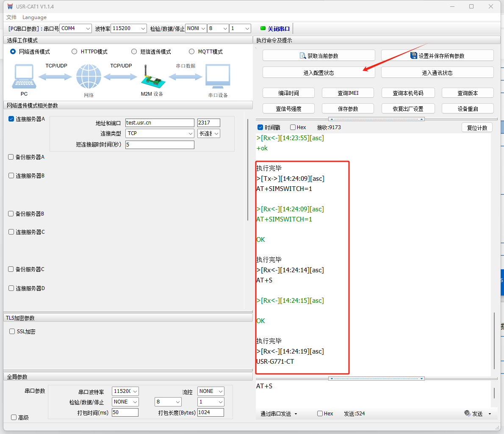The width and height of the screenshot is (504, 434).
Task: Select the MQTT模式 radio button
Action: (192, 52)
